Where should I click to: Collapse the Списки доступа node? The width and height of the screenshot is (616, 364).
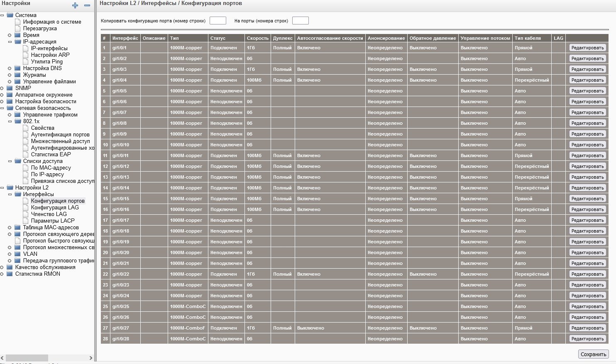[x=10, y=161]
